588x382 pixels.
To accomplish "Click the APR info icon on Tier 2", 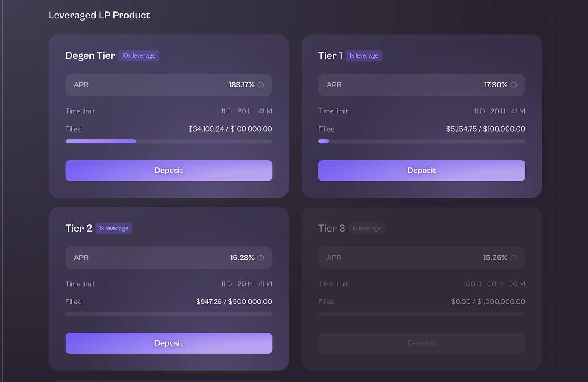I will (260, 258).
